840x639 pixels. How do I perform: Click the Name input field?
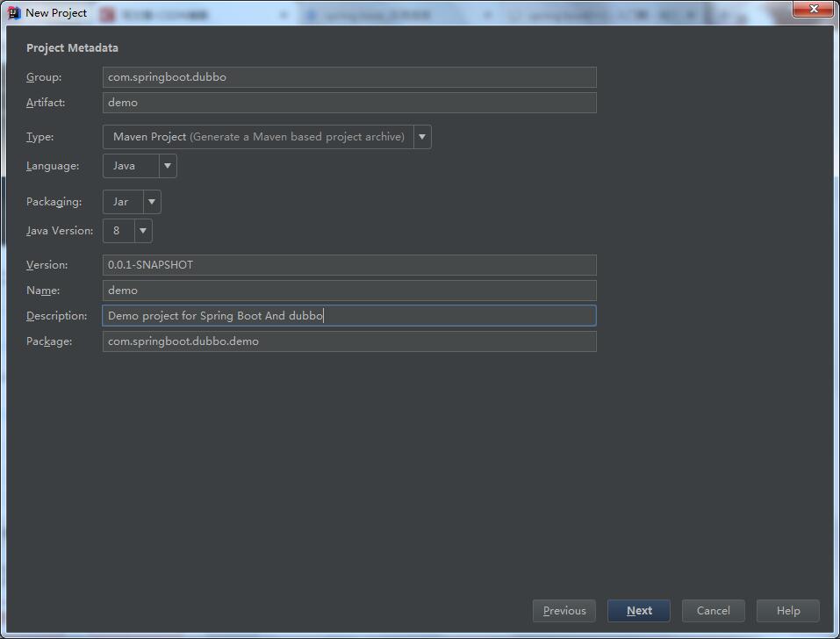349,291
